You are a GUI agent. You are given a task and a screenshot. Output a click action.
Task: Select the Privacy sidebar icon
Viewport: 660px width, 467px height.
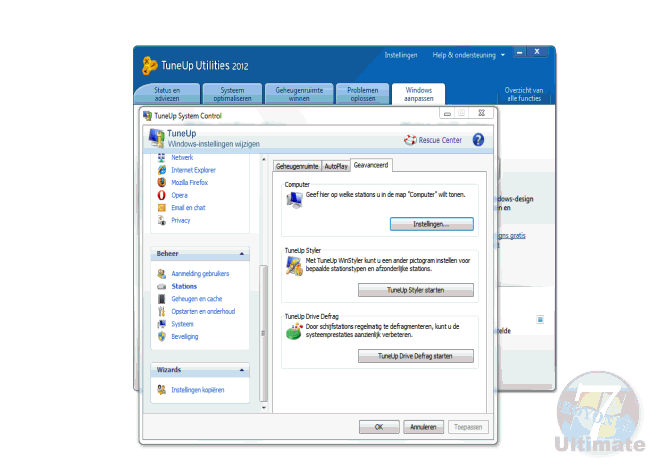(x=162, y=220)
